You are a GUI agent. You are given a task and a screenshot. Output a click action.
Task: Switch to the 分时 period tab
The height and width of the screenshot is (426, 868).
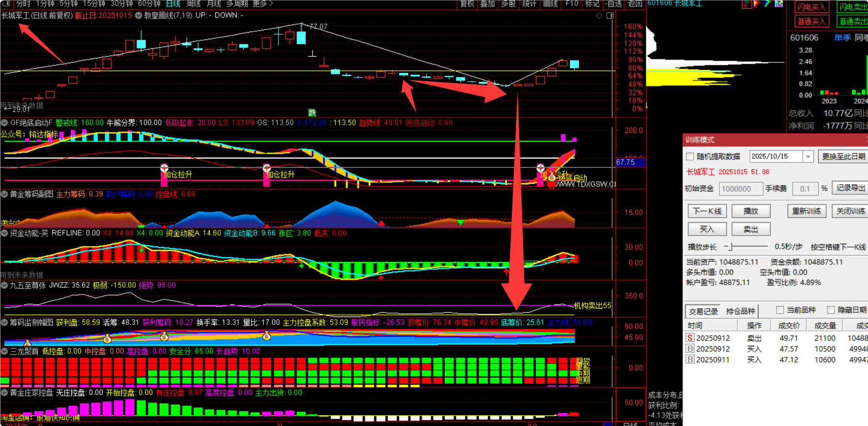tap(23, 4)
